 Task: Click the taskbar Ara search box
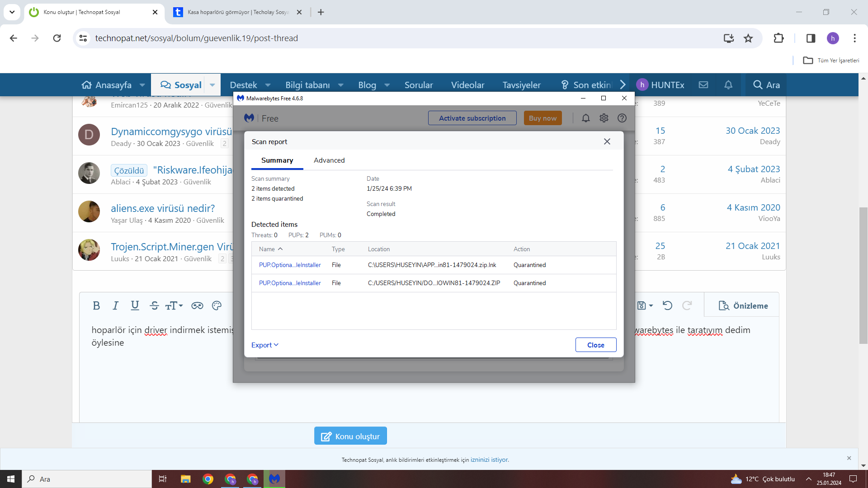(86, 479)
